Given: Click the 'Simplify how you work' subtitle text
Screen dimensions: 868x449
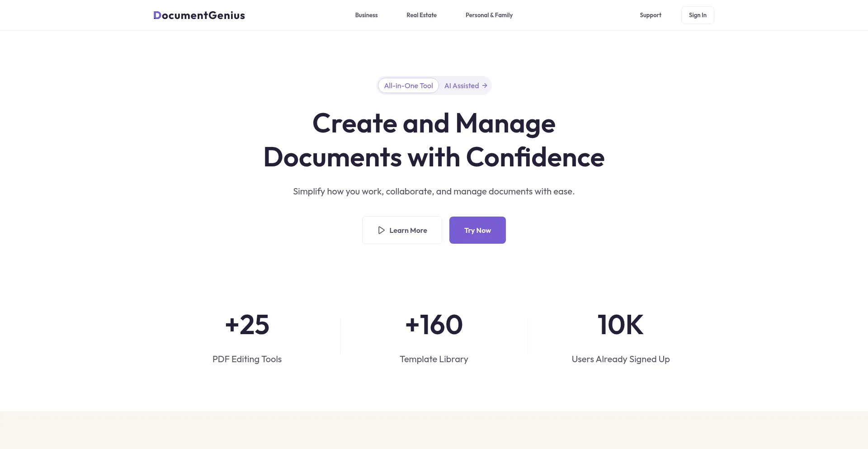Looking at the screenshot, I should (434, 191).
